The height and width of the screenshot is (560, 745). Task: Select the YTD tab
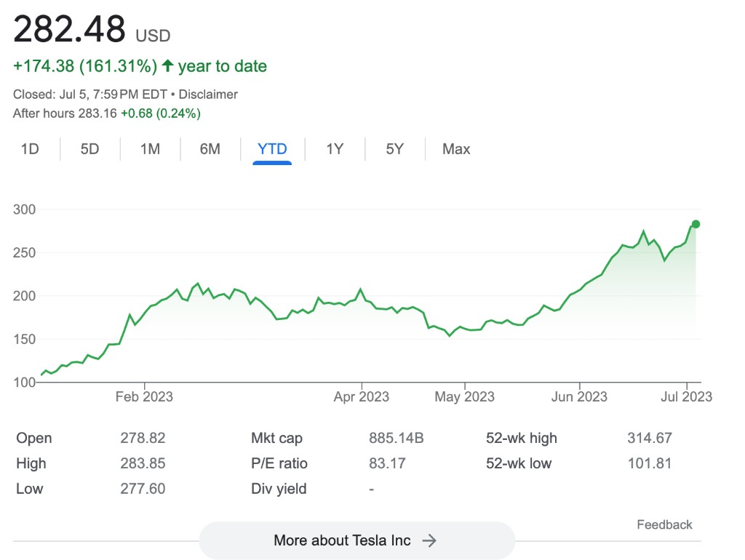pyautogui.click(x=272, y=149)
